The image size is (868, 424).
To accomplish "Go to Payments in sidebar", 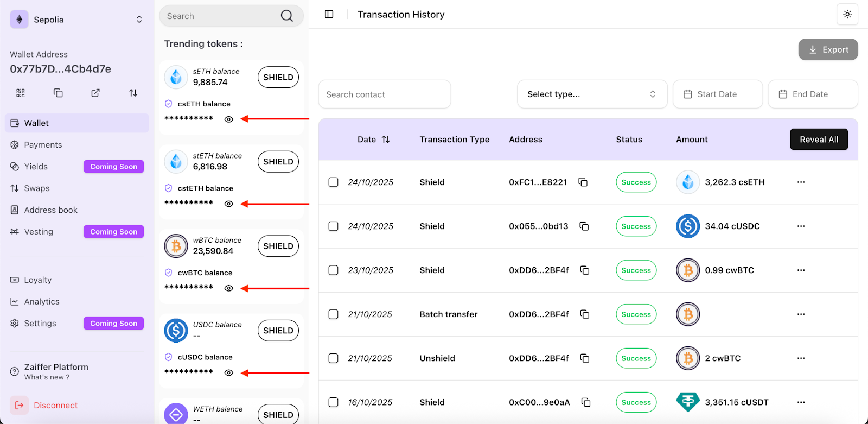I will click(77, 145).
